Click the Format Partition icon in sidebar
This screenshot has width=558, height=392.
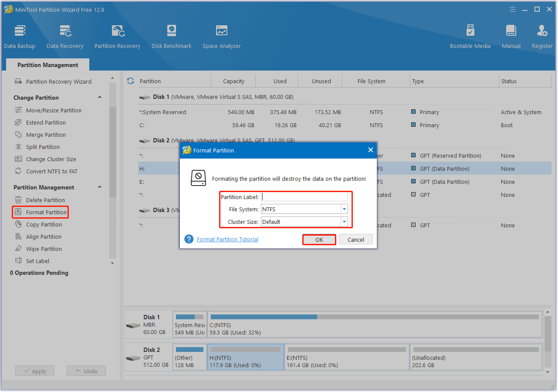[18, 212]
